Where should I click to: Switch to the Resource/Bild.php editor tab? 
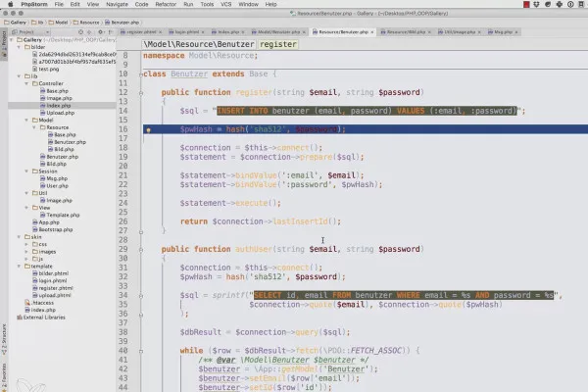pyautogui.click(x=406, y=32)
